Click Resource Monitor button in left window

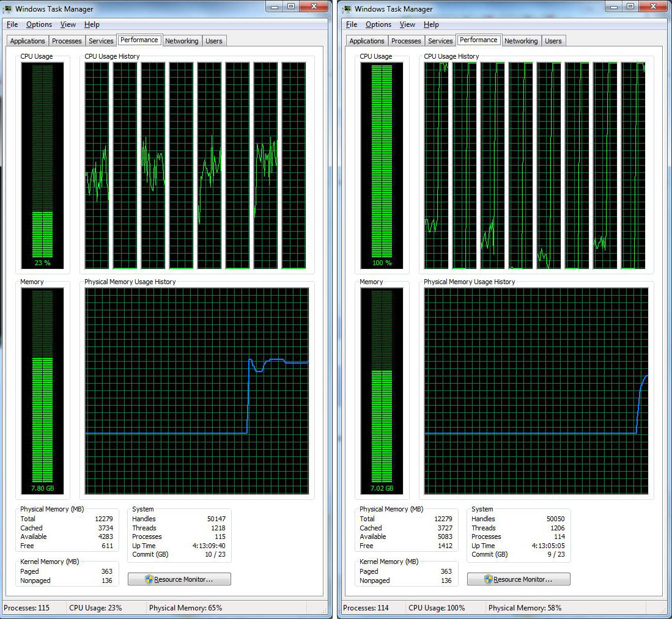(x=179, y=579)
